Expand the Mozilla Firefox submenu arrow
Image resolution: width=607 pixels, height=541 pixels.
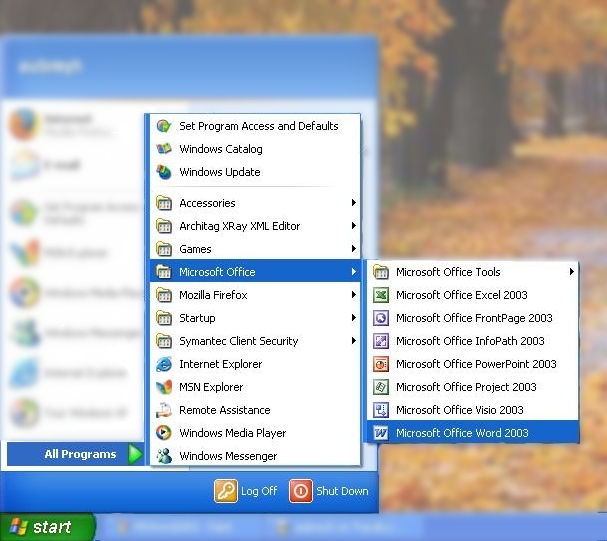[x=353, y=294]
